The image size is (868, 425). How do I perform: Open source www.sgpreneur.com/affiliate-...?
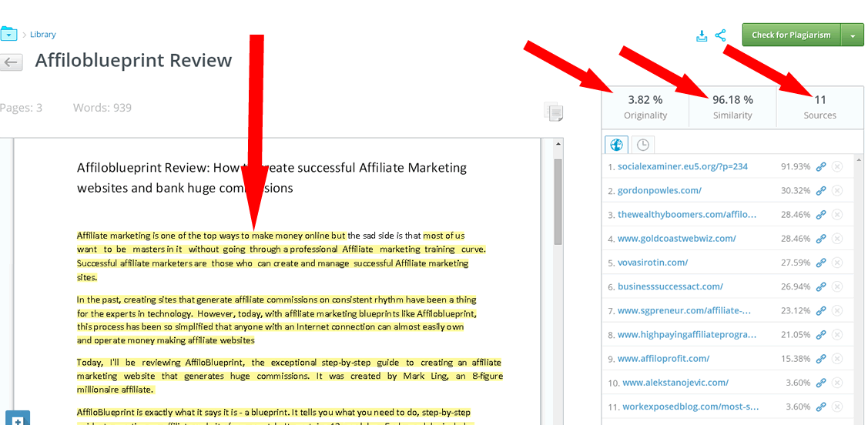684,310
